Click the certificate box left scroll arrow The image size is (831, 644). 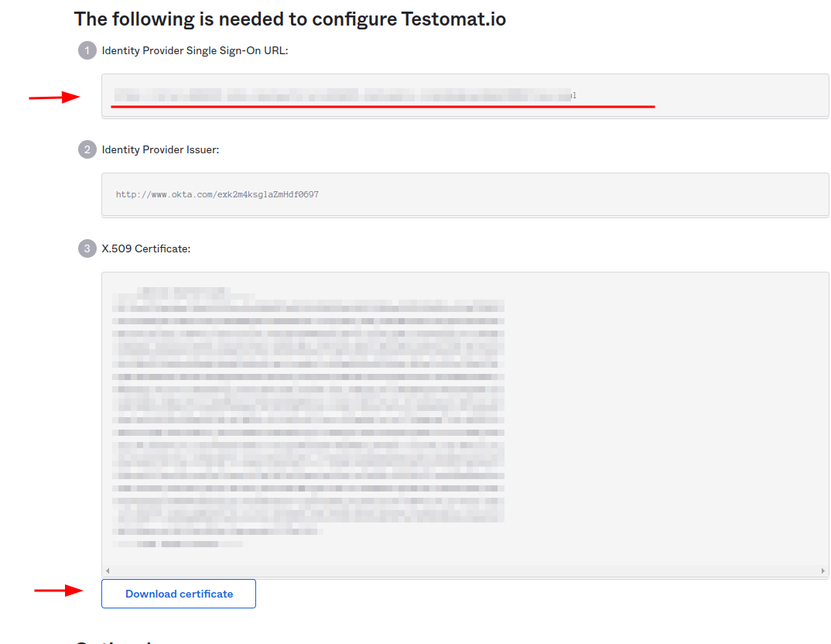click(108, 571)
